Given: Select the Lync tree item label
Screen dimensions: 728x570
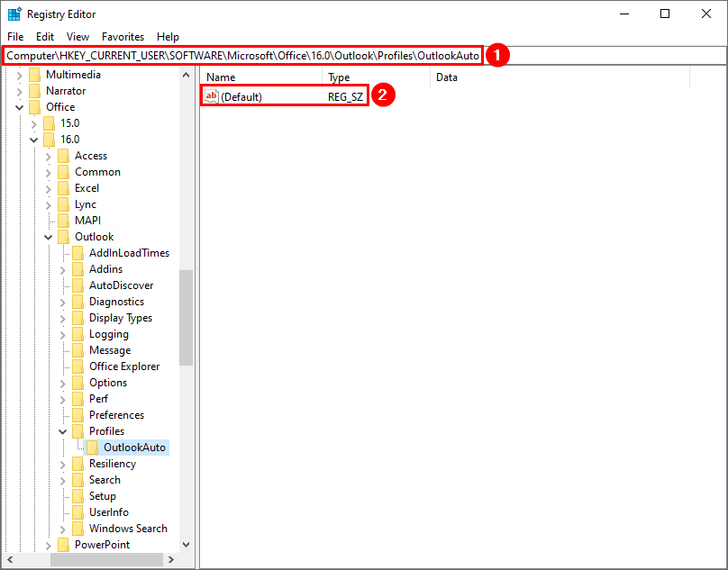Looking at the screenshot, I should tap(86, 204).
